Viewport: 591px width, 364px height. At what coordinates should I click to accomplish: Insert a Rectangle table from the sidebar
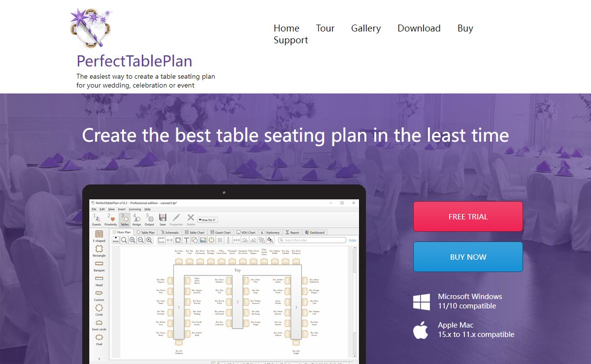coord(99,251)
